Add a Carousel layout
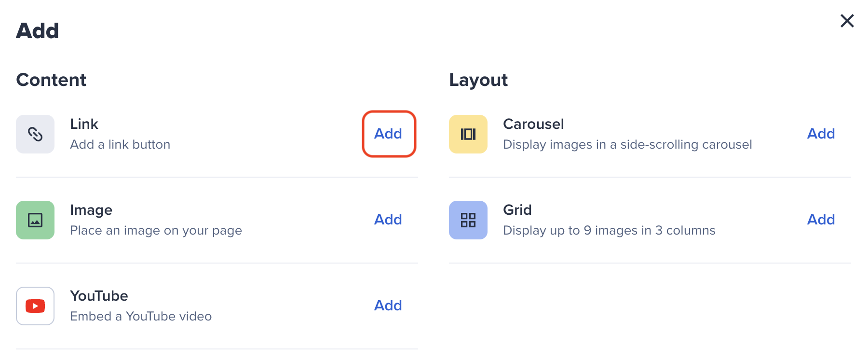Image resolution: width=868 pixels, height=362 pixels. point(821,134)
